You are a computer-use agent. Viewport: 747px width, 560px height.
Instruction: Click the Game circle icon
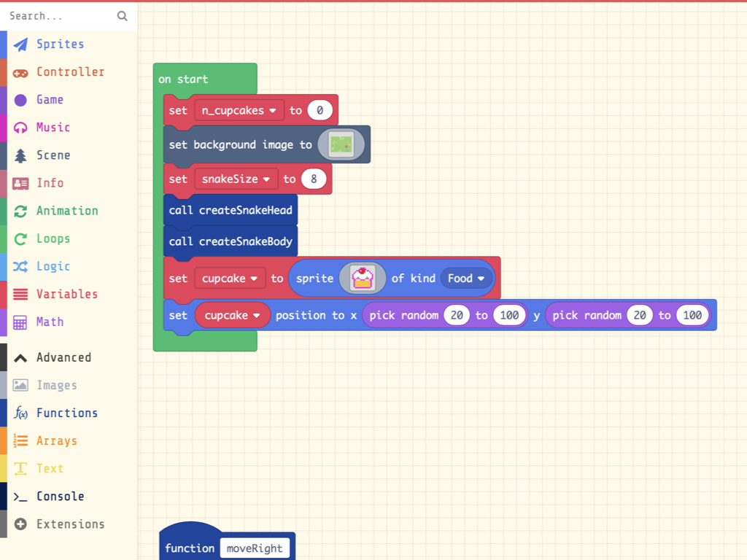click(x=20, y=100)
